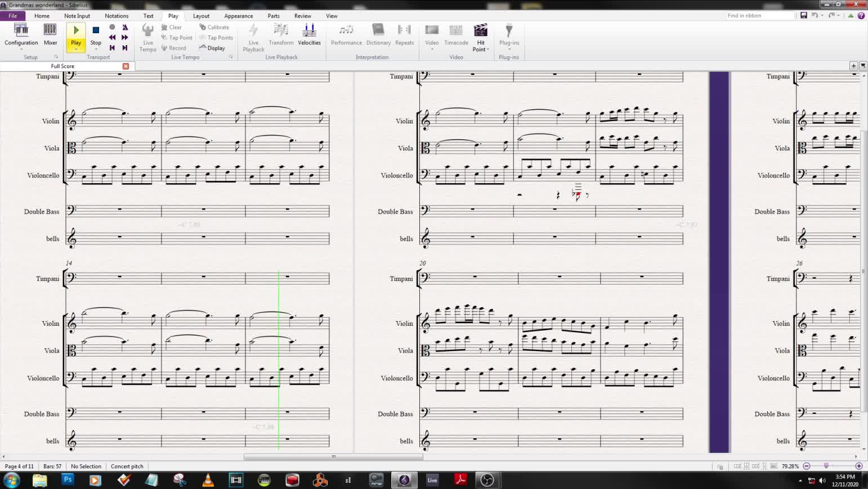Zoom out with the minus button
Screen dimensions: 868x489
pyautogui.click(x=807, y=466)
